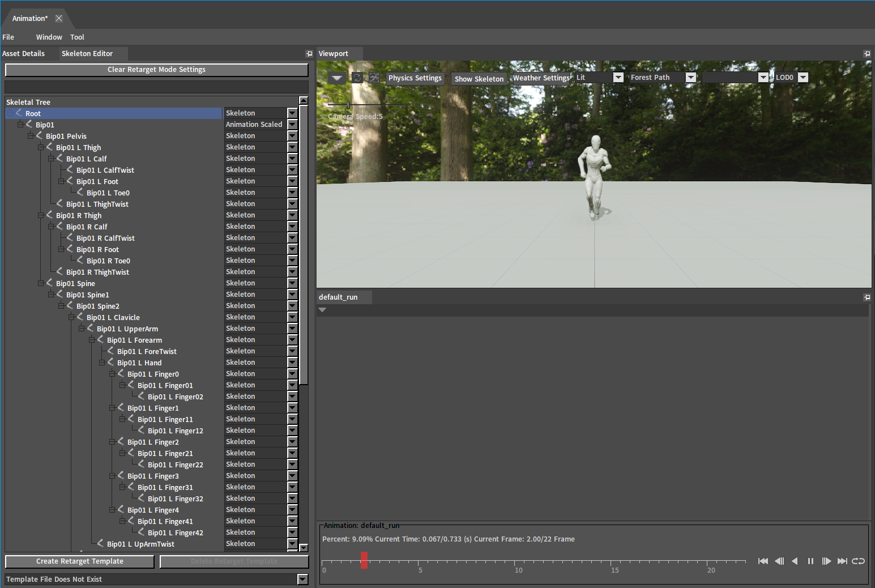Image resolution: width=875 pixels, height=588 pixels.
Task: Step back one animation frame
Action: coord(779,561)
